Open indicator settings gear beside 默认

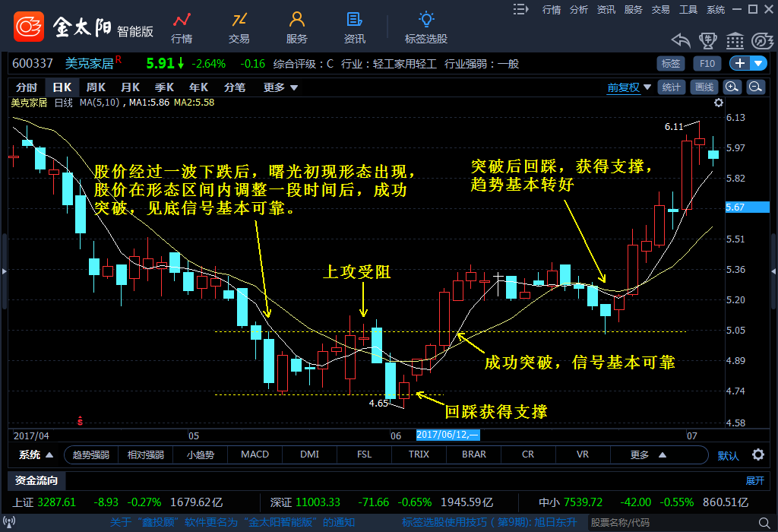pyautogui.click(x=757, y=454)
